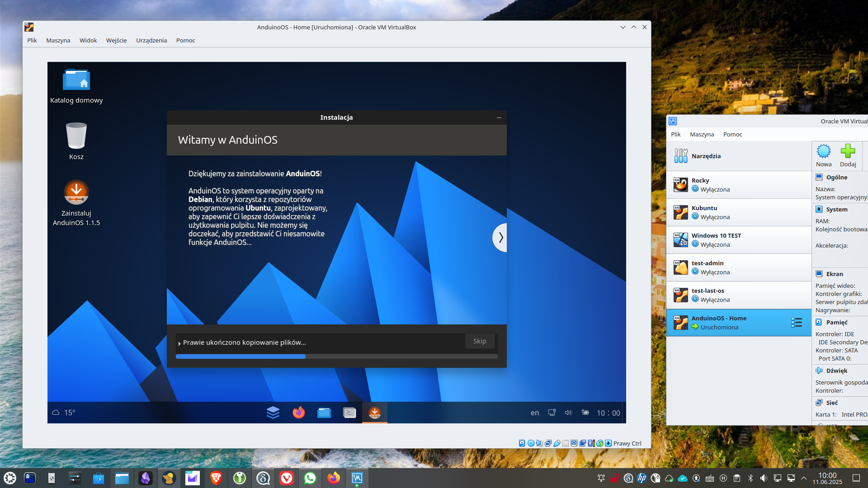868x488 pixels.
Task: Open Plik menu in VirtualBox Manager window
Action: (x=676, y=134)
